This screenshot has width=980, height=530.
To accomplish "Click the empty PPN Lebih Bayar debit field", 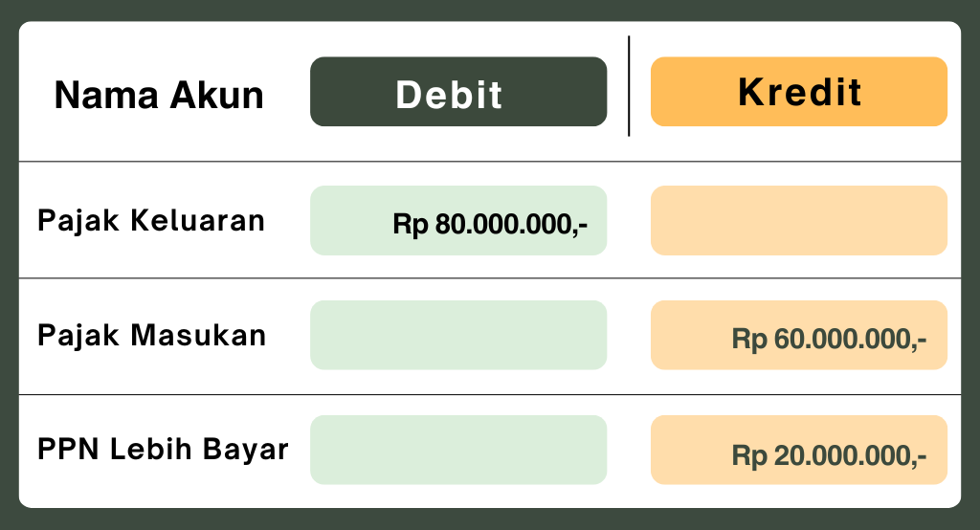I will pyautogui.click(x=458, y=450).
